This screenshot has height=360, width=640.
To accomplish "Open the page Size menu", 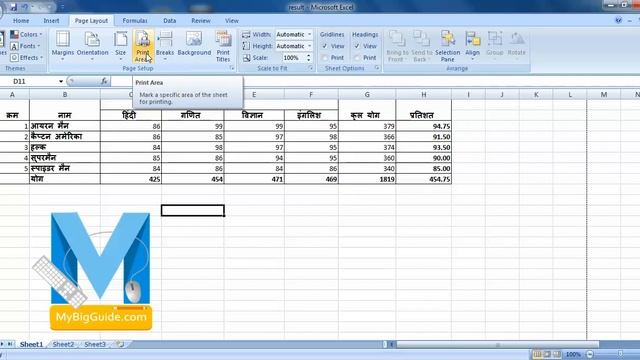I will [120, 45].
